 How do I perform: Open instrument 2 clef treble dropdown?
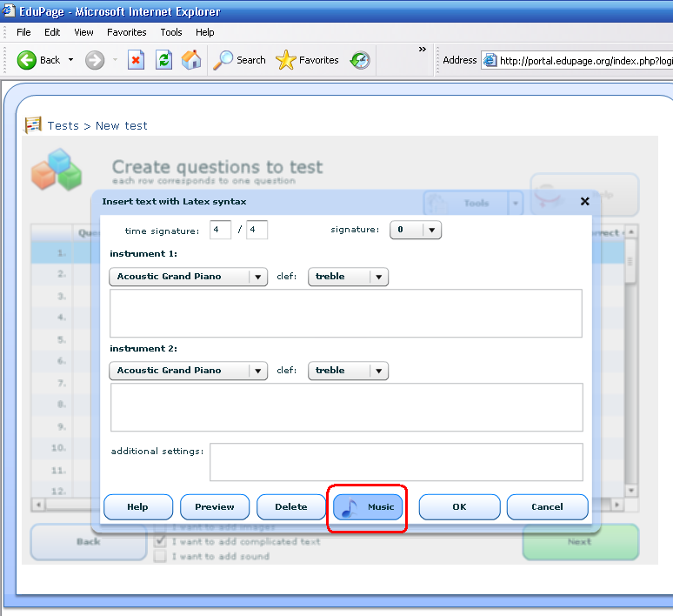(378, 371)
